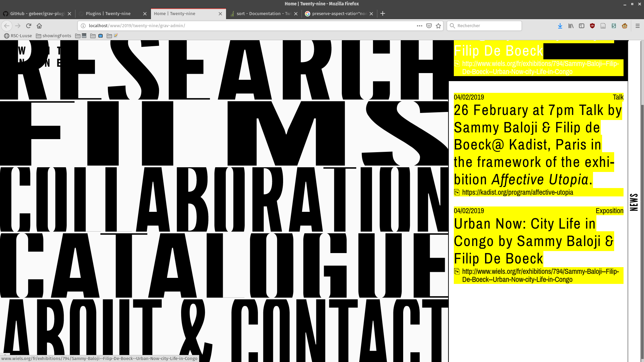Open the uBlock Origin shield icon
The height and width of the screenshot is (362, 644).
[x=592, y=26]
